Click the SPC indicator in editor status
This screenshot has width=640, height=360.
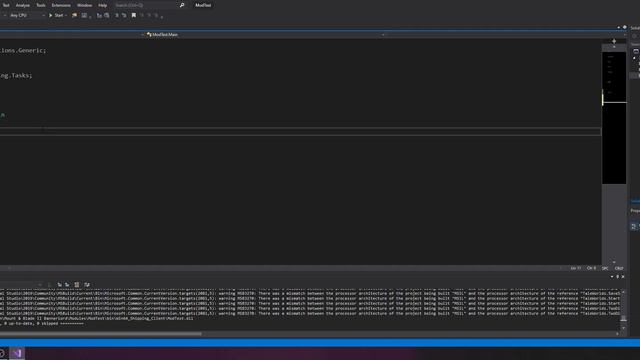605,268
